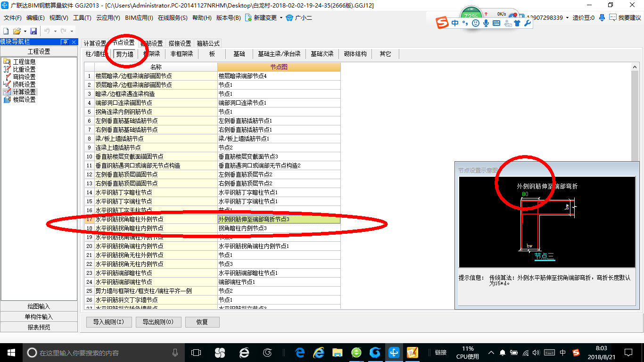Open the 工具(T) menu
The image size is (644, 362).
pyautogui.click(x=82, y=17)
